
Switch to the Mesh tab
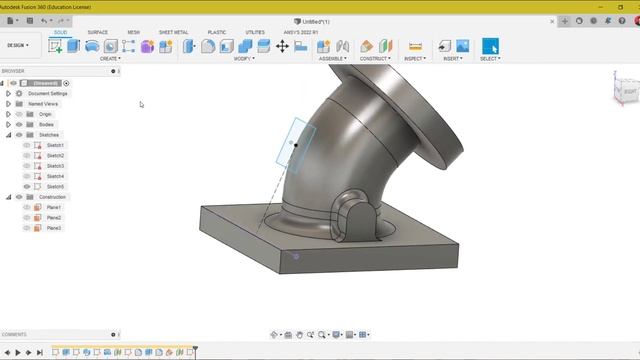click(x=133, y=32)
